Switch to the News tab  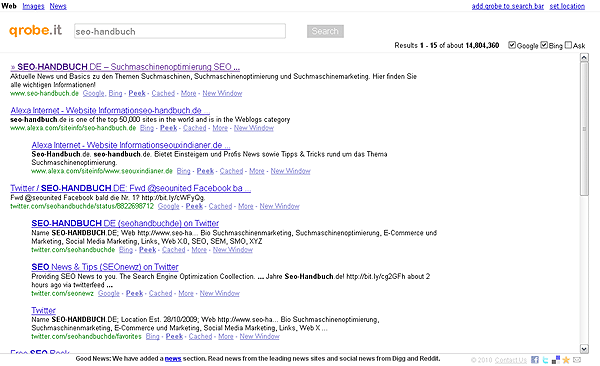pos(58,6)
